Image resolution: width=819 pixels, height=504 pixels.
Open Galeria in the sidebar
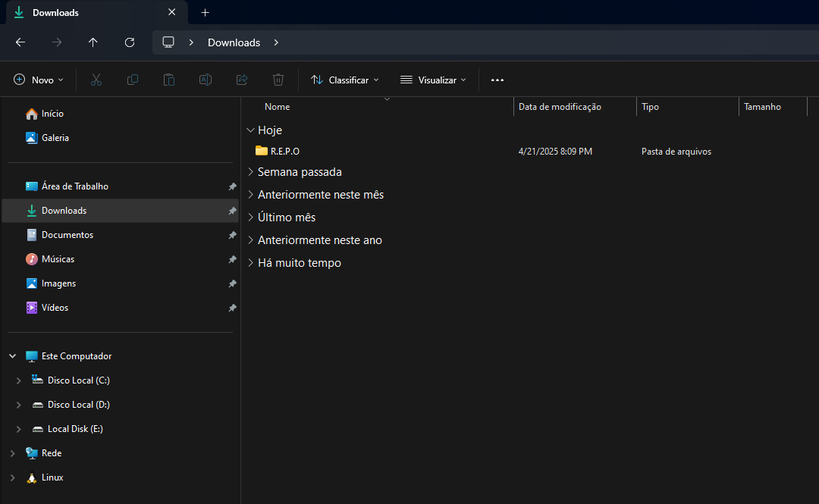(55, 138)
